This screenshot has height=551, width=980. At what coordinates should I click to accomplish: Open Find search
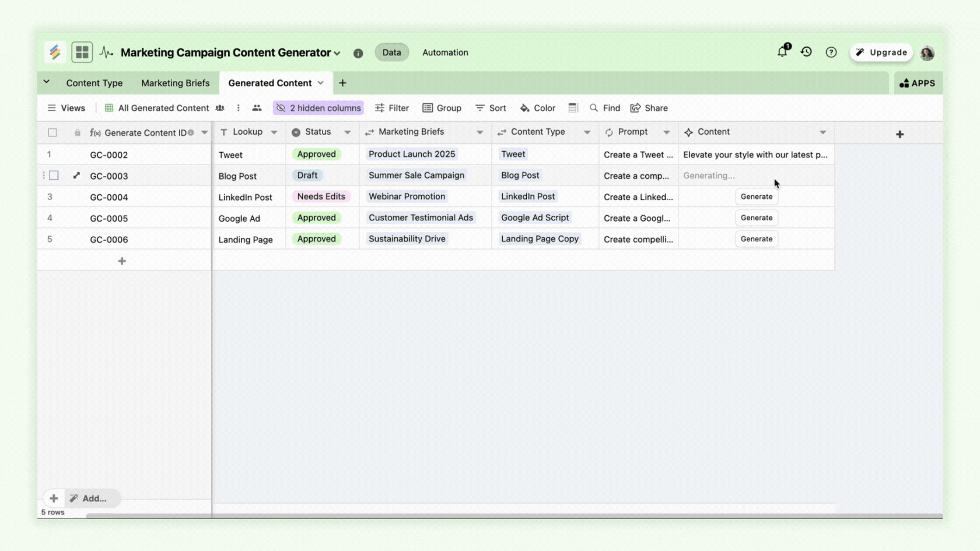(605, 108)
